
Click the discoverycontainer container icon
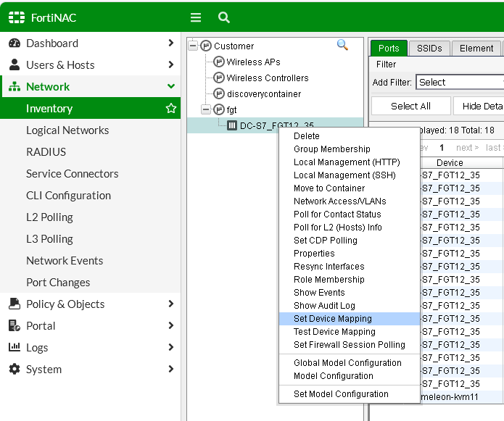coord(219,93)
